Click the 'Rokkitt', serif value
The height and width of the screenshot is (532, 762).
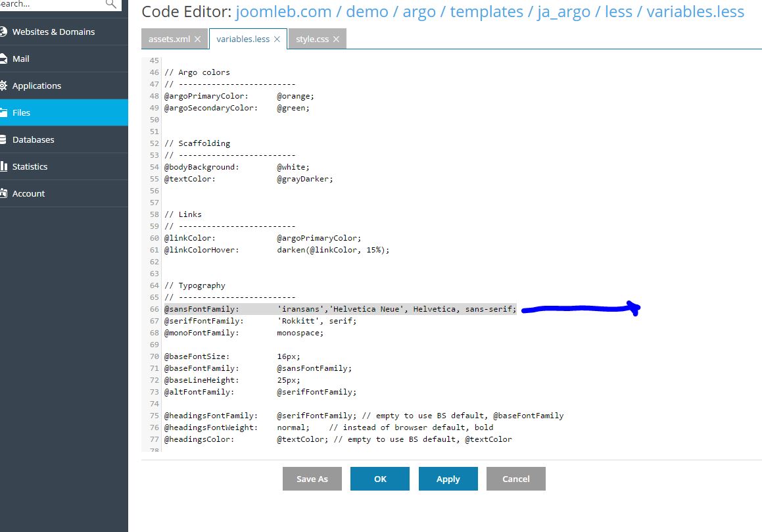317,321
